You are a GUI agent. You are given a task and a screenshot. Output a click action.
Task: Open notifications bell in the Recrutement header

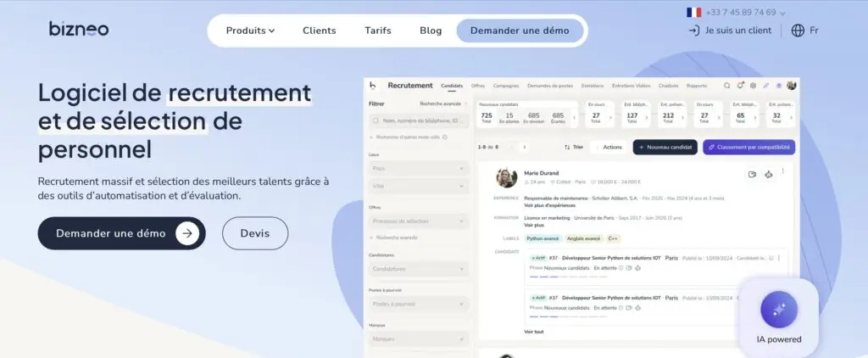[x=740, y=86]
